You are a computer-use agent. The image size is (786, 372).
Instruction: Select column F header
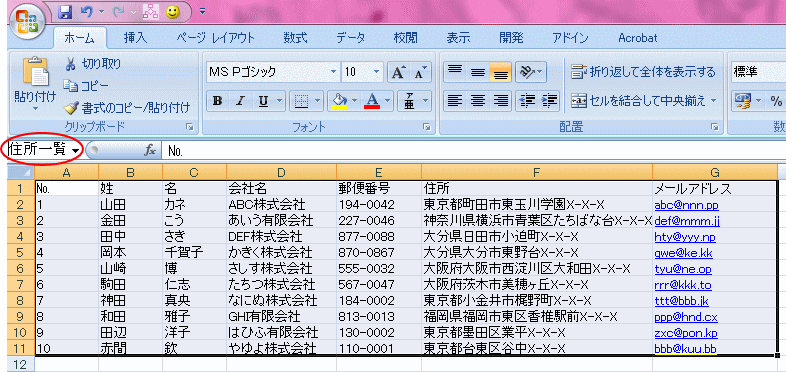(537, 173)
